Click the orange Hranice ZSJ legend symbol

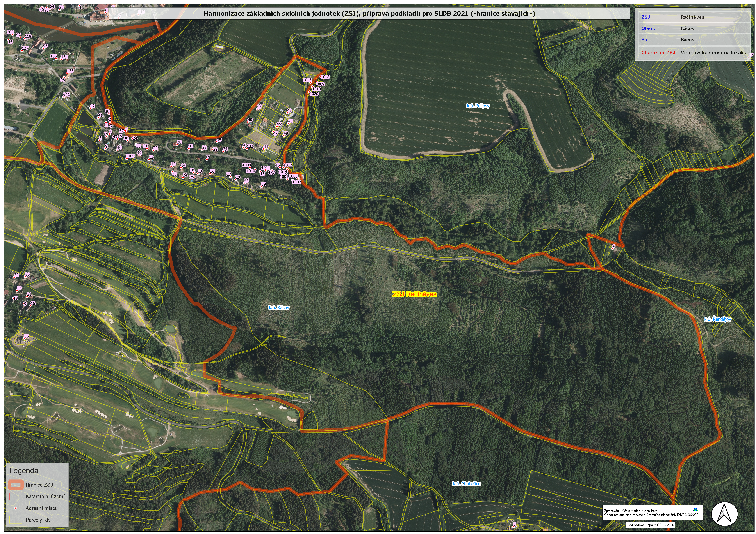pos(16,485)
